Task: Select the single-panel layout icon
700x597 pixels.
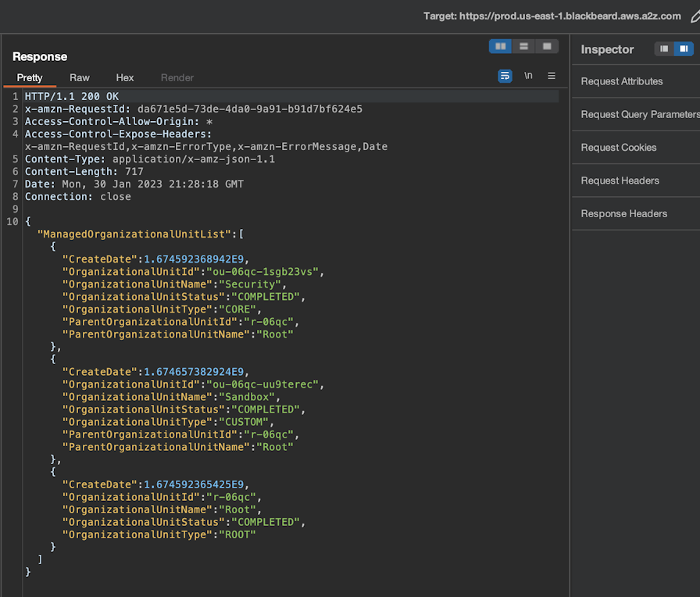Action: tap(547, 46)
